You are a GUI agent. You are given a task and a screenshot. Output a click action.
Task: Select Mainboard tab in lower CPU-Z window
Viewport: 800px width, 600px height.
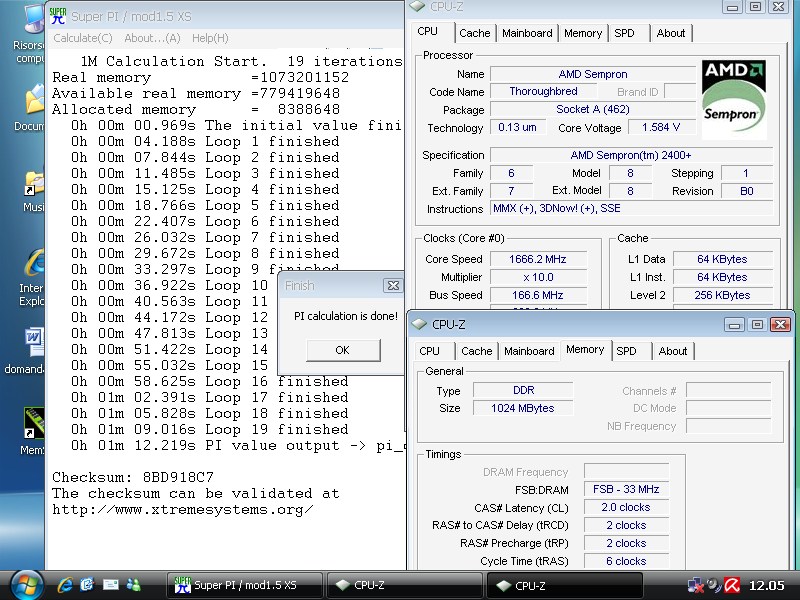coord(529,351)
